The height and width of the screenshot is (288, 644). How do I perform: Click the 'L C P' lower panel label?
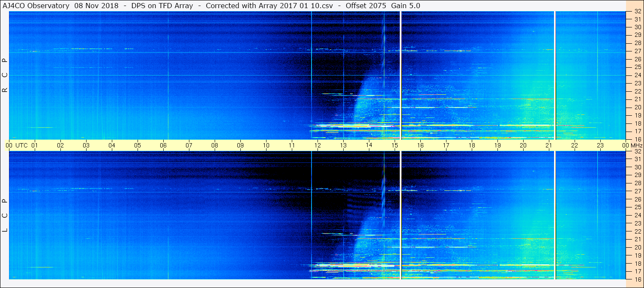click(x=5, y=215)
